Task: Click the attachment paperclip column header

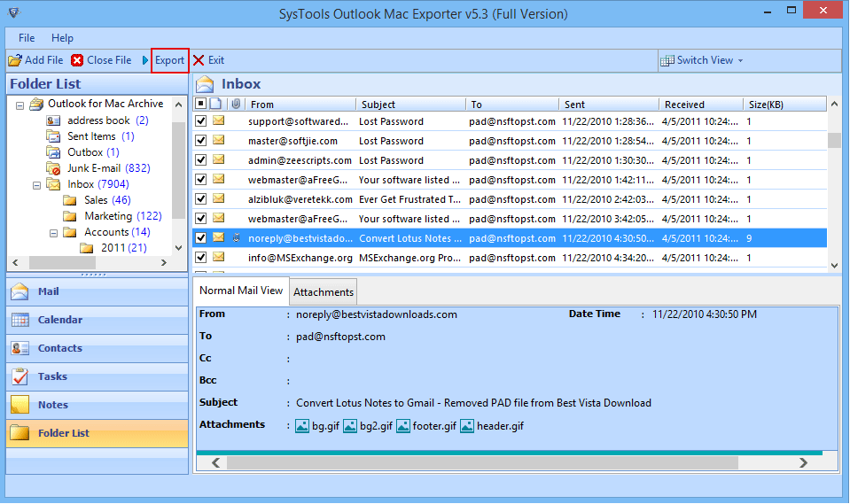Action: 236,104
